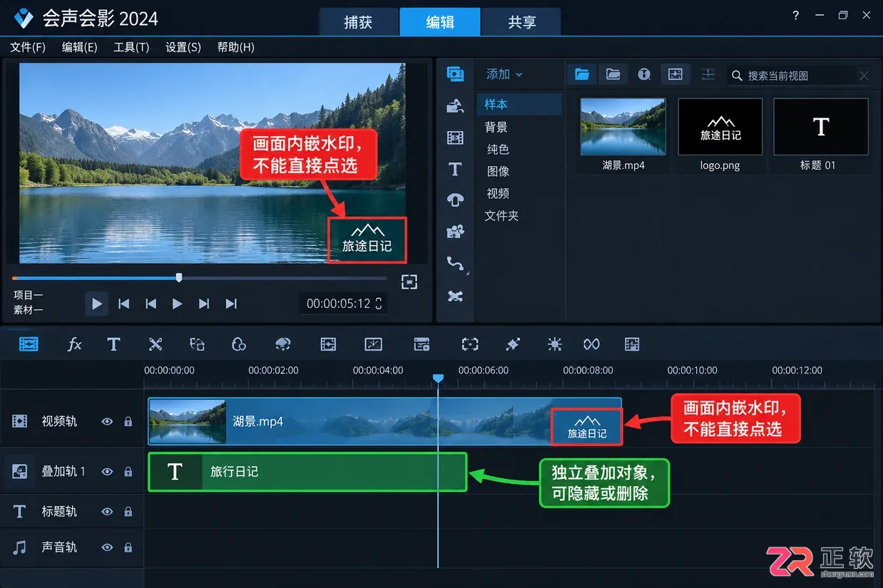This screenshot has width=883, height=588.
Task: Open the fx filter tool in timeline toolbar
Action: click(x=74, y=344)
